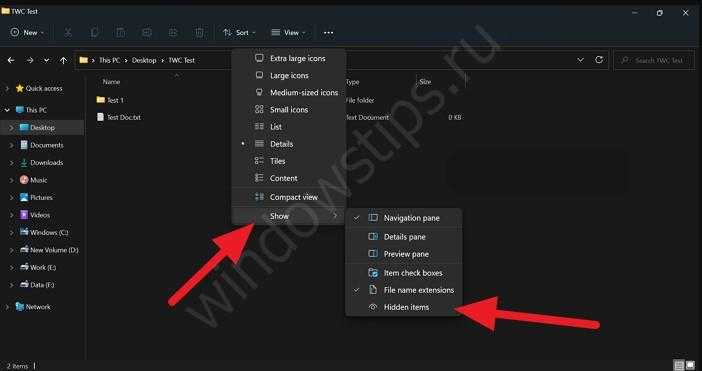Screen dimensions: 702x371
Task: Select Small icons view
Action: 289,110
